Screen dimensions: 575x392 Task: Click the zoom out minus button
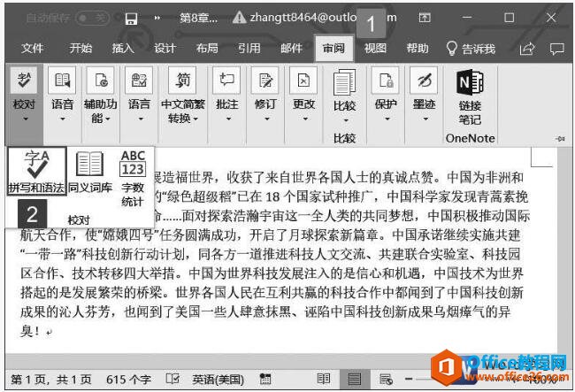(x=409, y=379)
